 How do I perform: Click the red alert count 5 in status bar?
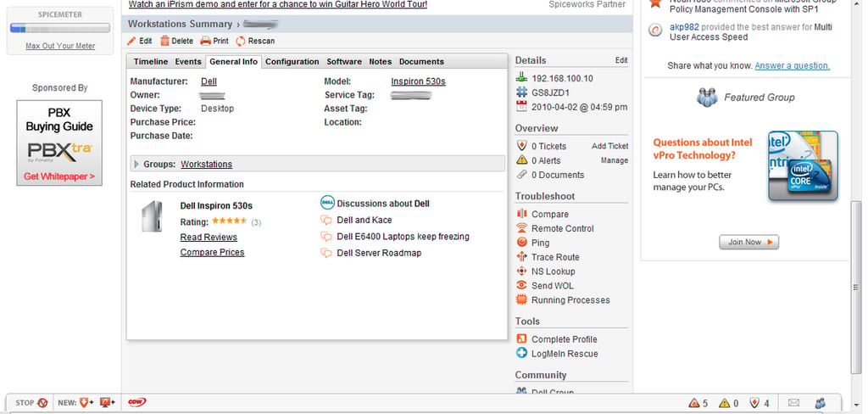698,404
